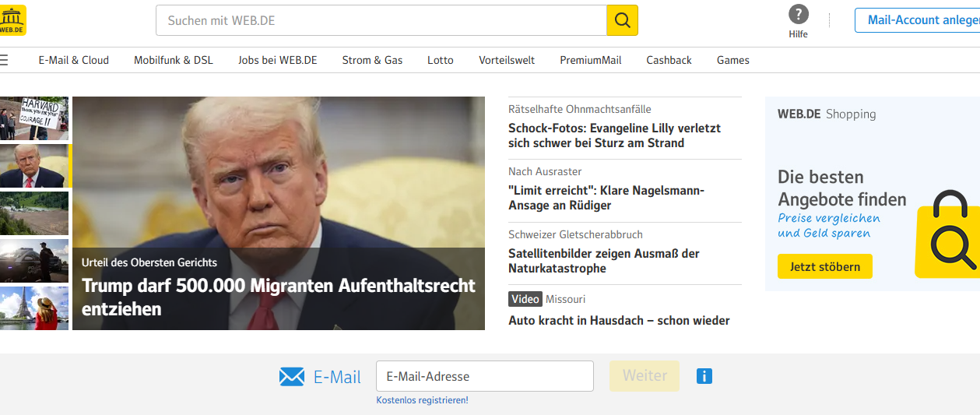Screen dimensions: 980x415
Task: Click the blue info icon beside Weiter
Action: [704, 377]
